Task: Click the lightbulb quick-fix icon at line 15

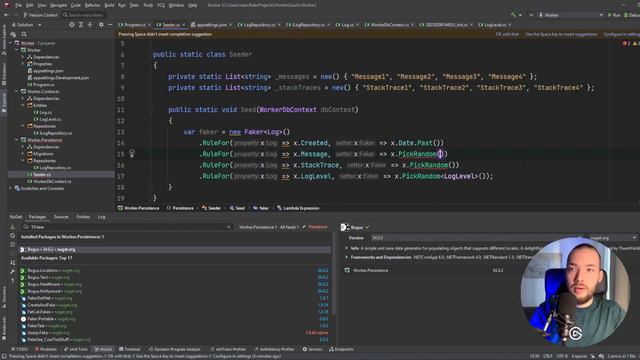Action: 132,153
